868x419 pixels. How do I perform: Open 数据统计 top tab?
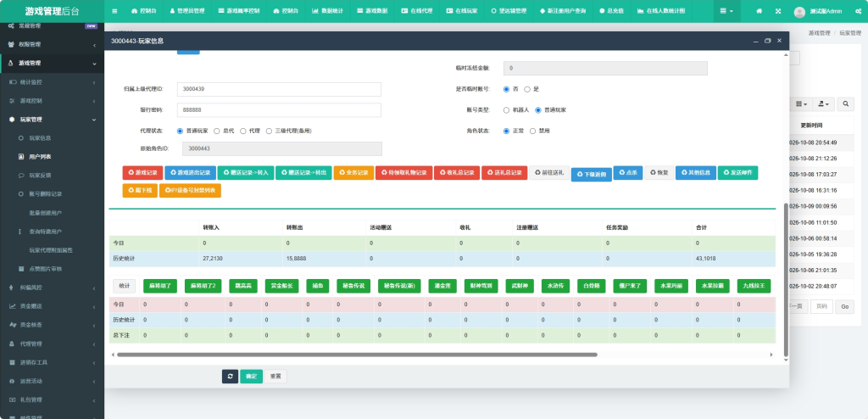tap(328, 11)
